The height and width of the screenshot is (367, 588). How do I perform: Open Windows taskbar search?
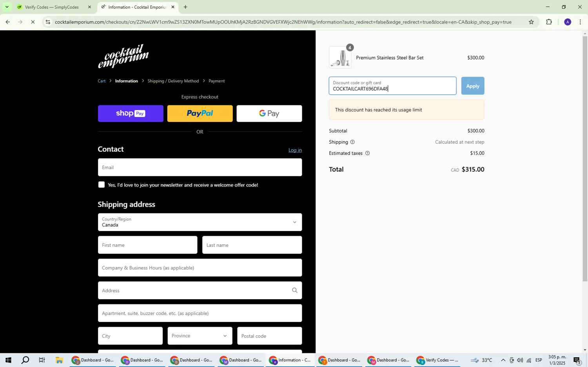(x=25, y=360)
